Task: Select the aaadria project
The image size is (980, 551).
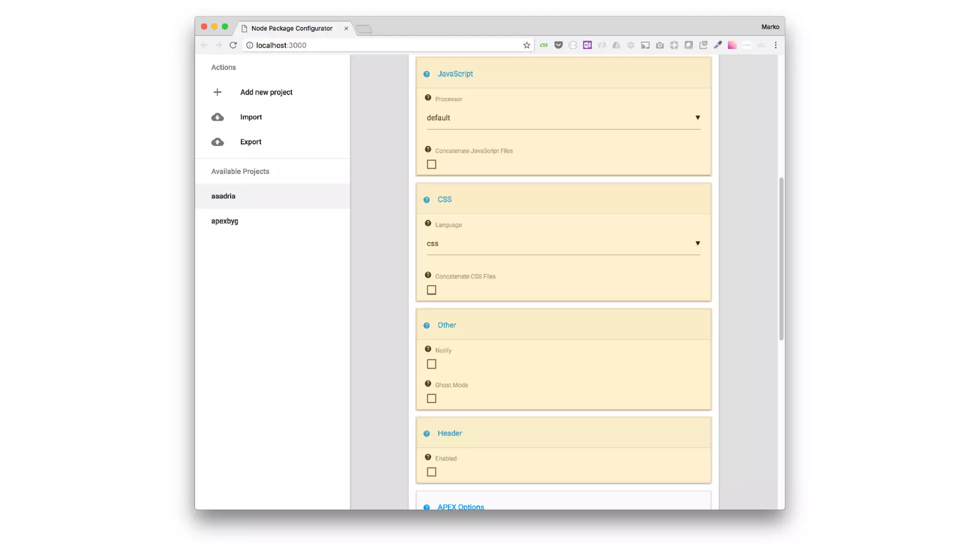Action: [x=223, y=196]
